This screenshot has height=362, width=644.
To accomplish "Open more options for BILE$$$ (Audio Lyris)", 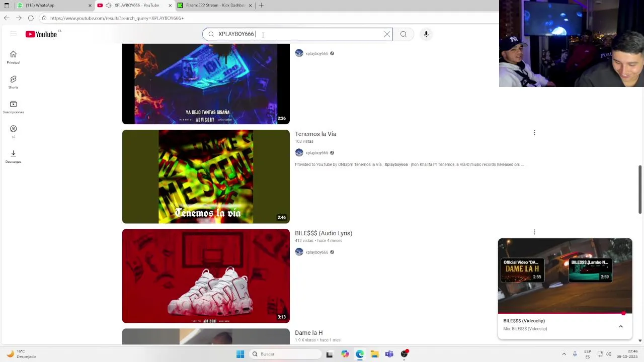I will 534,232.
